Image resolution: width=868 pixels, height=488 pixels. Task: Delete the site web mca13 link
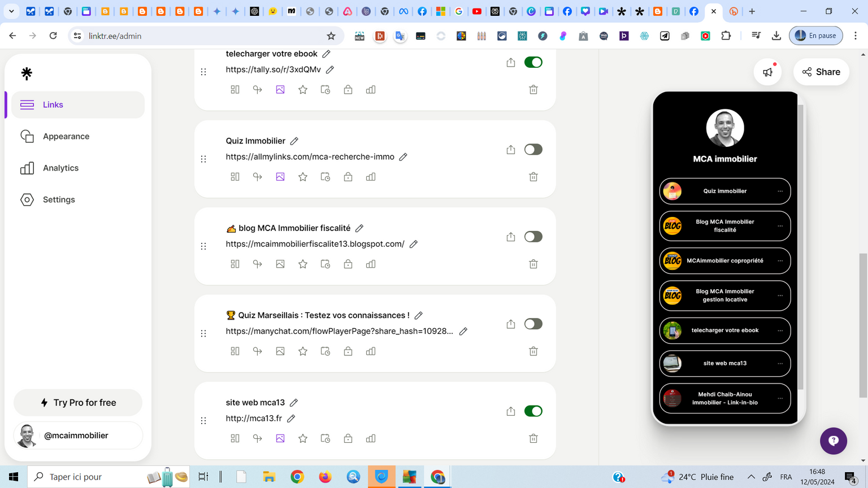click(x=533, y=438)
